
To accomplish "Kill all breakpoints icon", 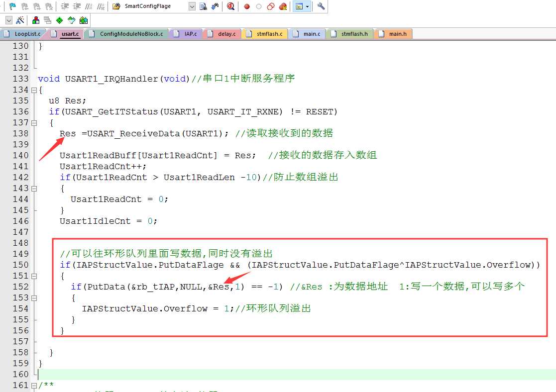I will pos(283,6).
